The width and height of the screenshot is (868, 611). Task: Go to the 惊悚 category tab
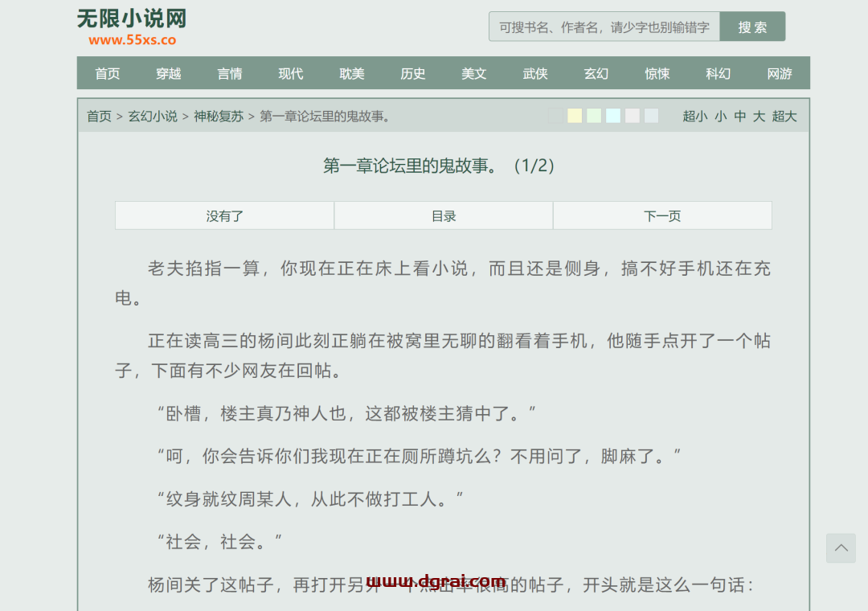tap(657, 73)
